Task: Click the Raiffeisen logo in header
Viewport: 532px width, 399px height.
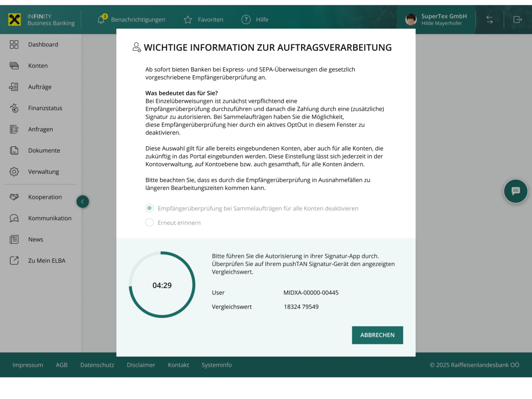Action: tap(14, 19)
